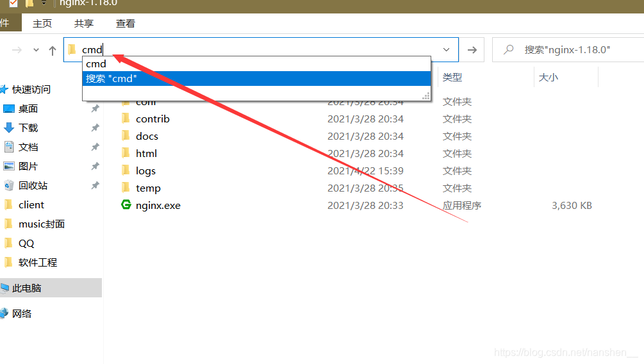This screenshot has height=364, width=644.
Task: Click the 应用程序 type of nginx.exe
Action: tap(461, 206)
